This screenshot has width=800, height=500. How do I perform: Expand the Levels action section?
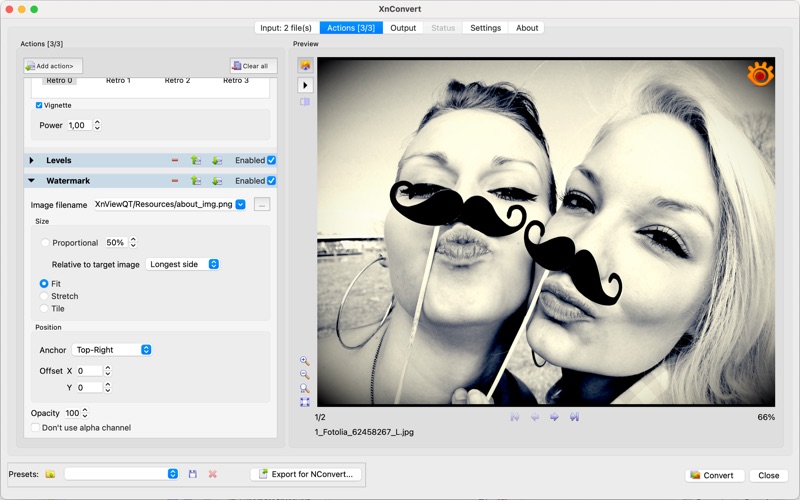click(31, 160)
